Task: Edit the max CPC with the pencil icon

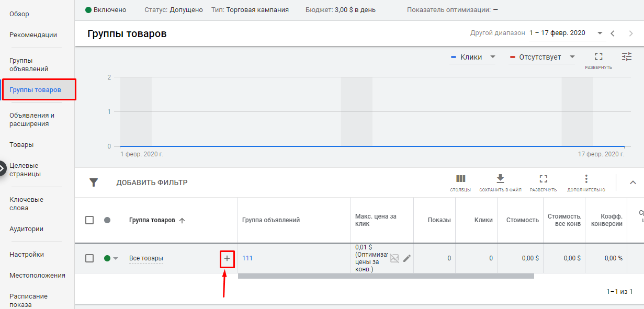Action: pos(407,258)
